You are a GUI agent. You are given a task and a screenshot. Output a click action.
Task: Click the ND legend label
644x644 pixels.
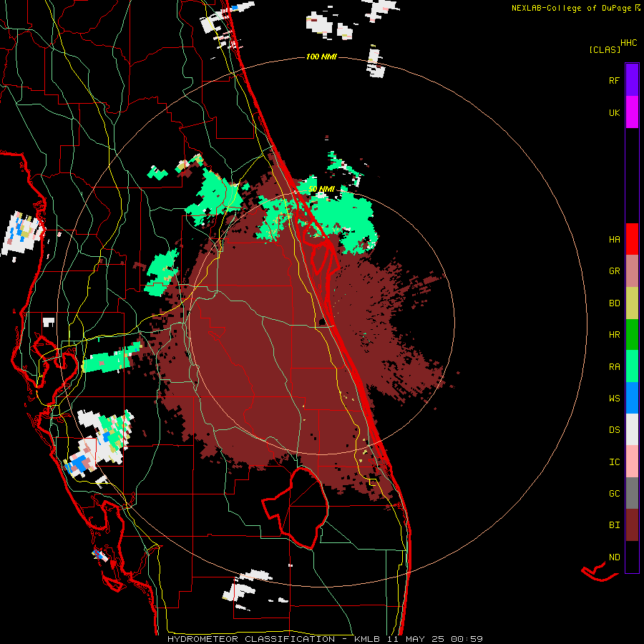(614, 557)
